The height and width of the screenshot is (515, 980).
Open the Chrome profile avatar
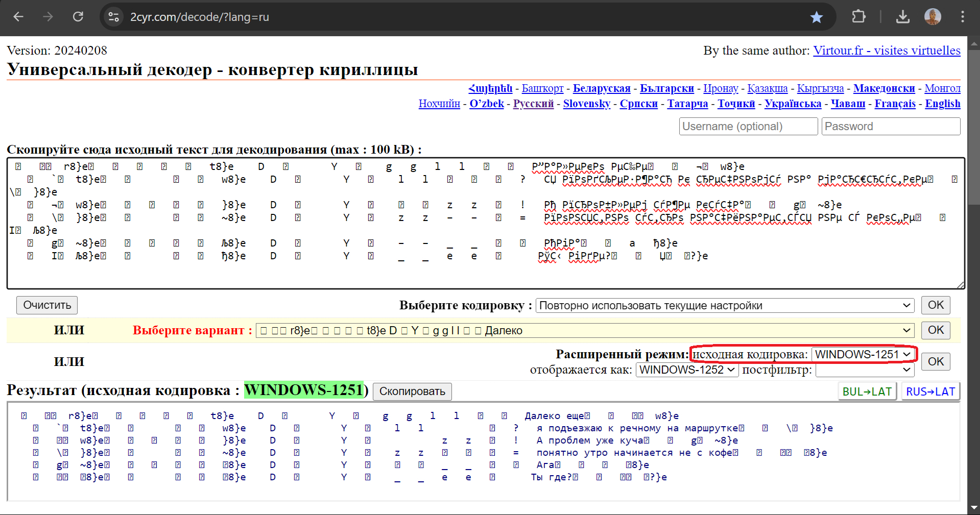pyautogui.click(x=933, y=17)
